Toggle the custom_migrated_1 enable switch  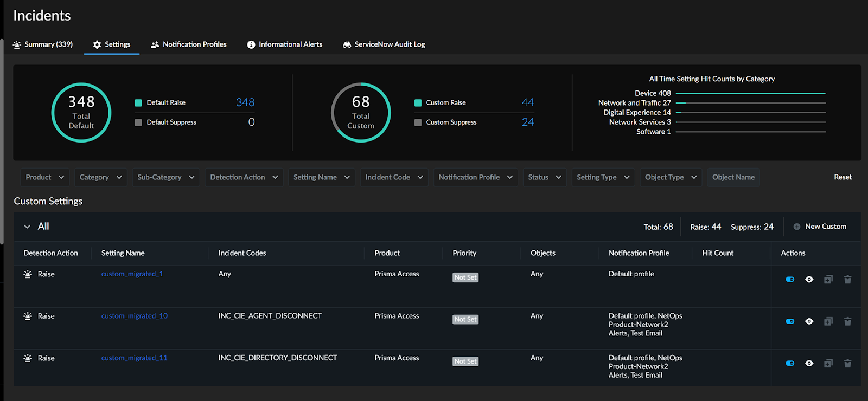pyautogui.click(x=790, y=280)
